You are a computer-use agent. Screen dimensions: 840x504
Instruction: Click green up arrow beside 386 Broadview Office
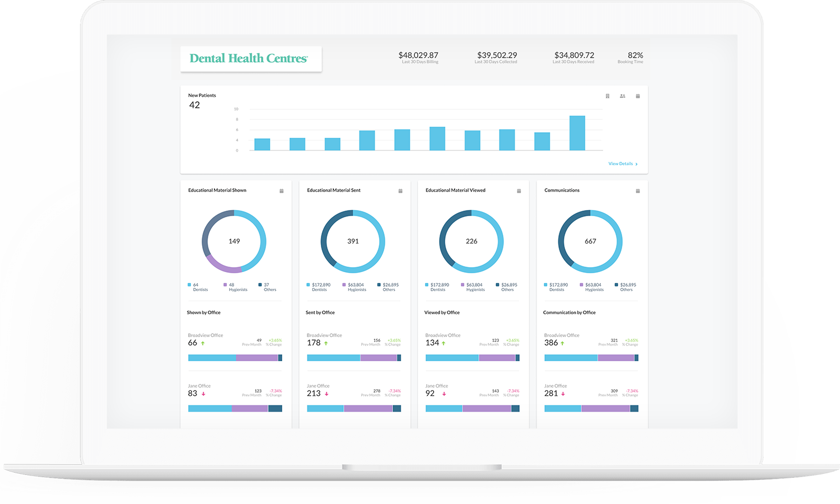[x=562, y=343]
